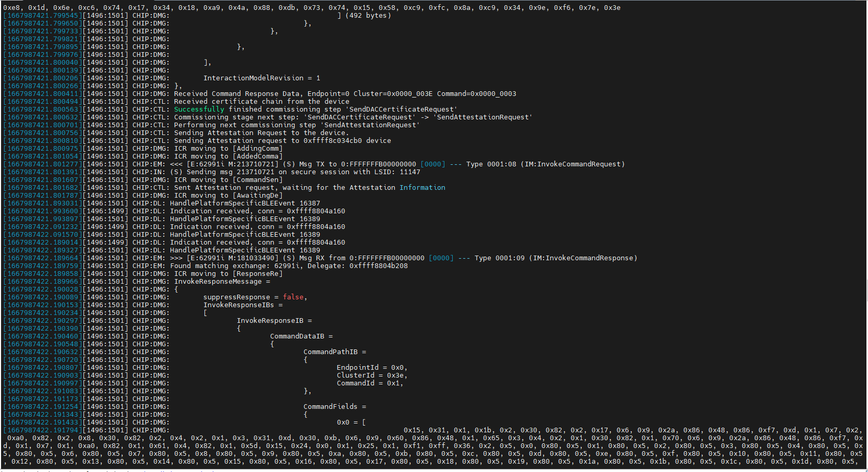This screenshot has height=472, width=868.
Task: Select "HandlePlatformSpecificBLEEvent 16387" line
Action: point(245,203)
